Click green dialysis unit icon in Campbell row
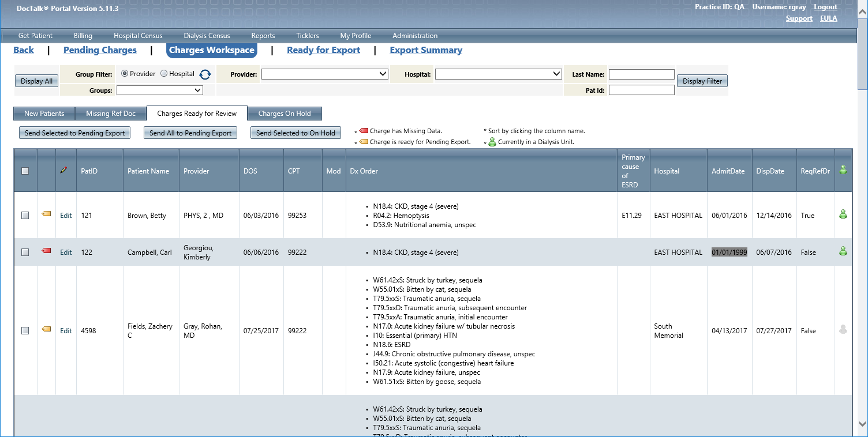The image size is (868, 437). [x=843, y=251]
